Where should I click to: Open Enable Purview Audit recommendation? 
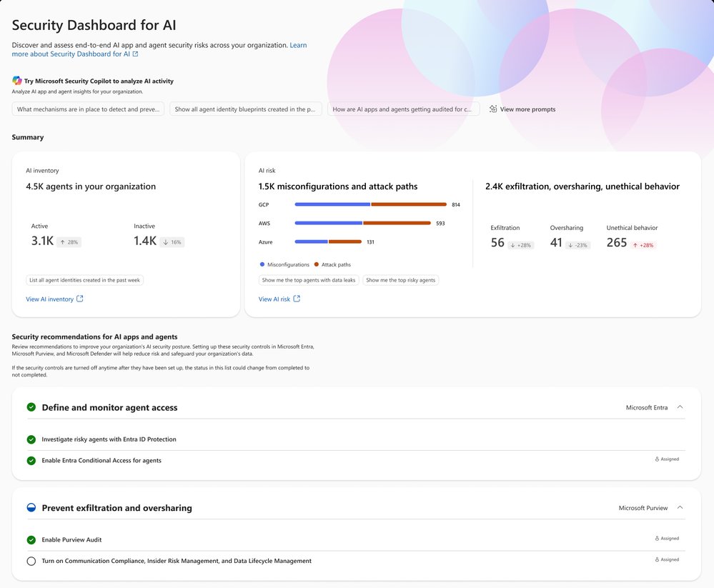coord(71,539)
